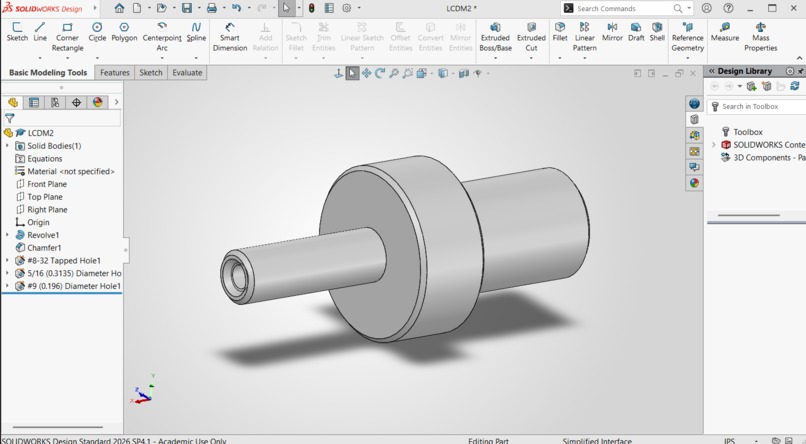
Task: Apply the Fillet feature
Action: [560, 32]
